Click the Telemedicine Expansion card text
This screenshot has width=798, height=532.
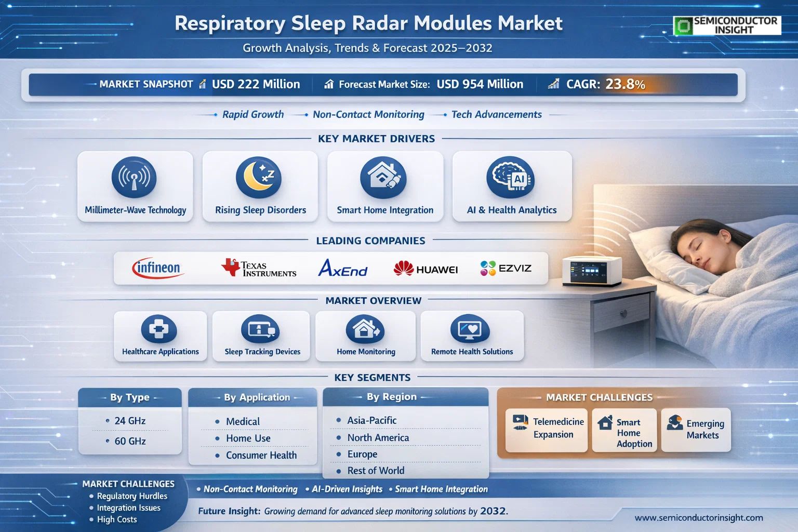tap(558, 428)
